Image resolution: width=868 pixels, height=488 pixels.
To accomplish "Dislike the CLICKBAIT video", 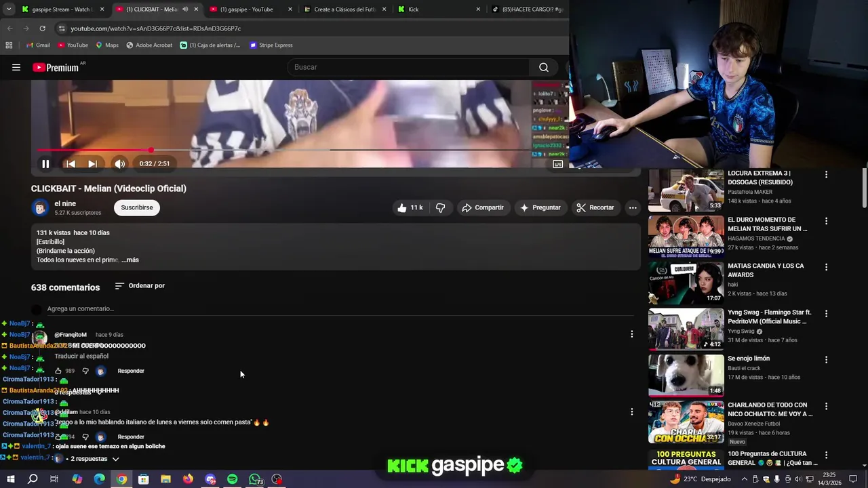I will tap(440, 207).
